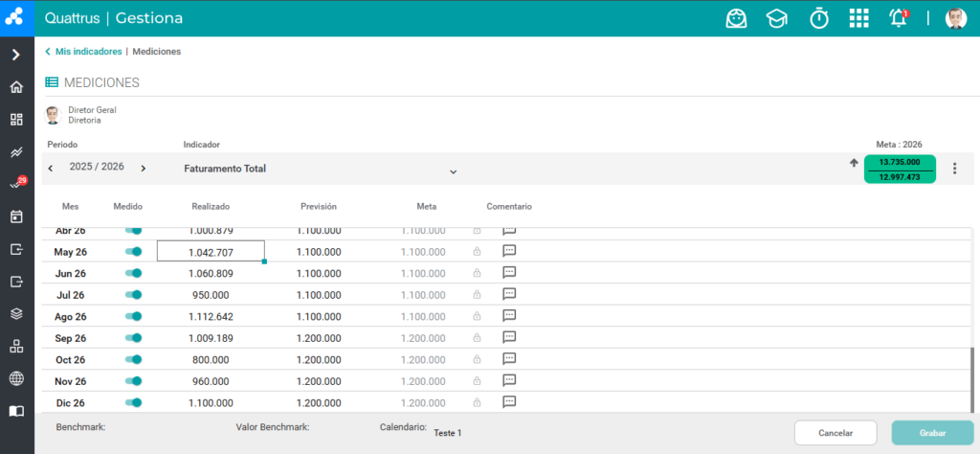Open comment icon for Jul 26 row
This screenshot has height=454, width=980.
tap(509, 294)
